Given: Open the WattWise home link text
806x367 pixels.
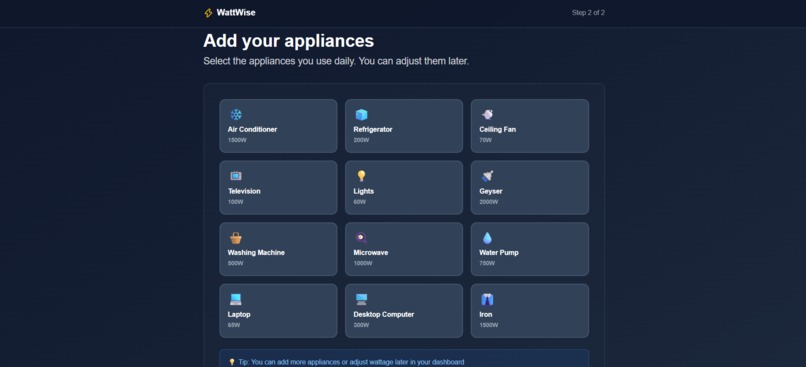Looking at the screenshot, I should 236,13.
